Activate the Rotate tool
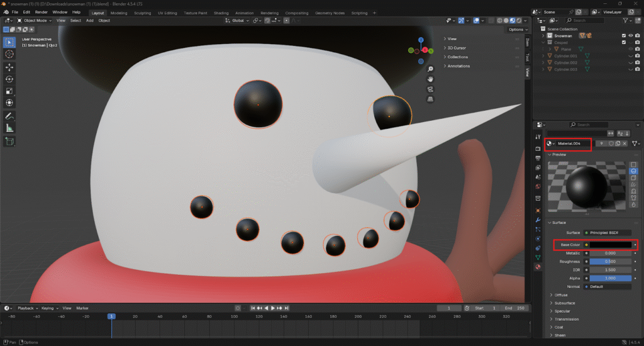644x346 pixels. 9,79
